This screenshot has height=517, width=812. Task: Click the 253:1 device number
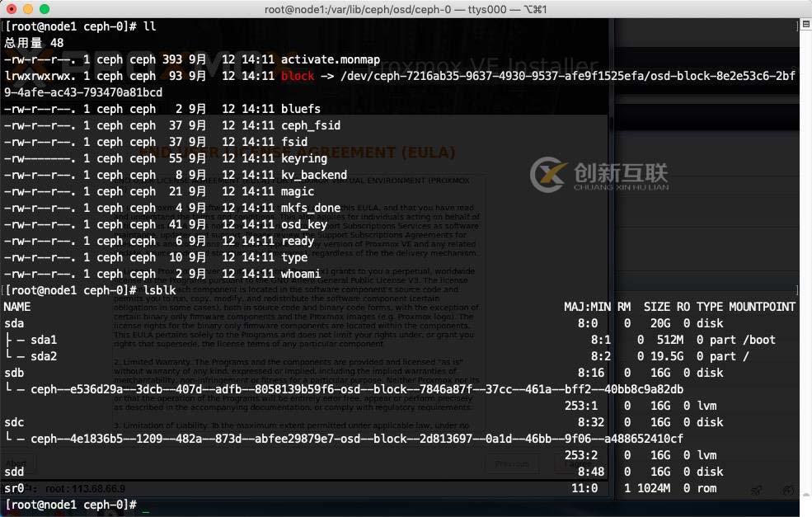(581, 406)
